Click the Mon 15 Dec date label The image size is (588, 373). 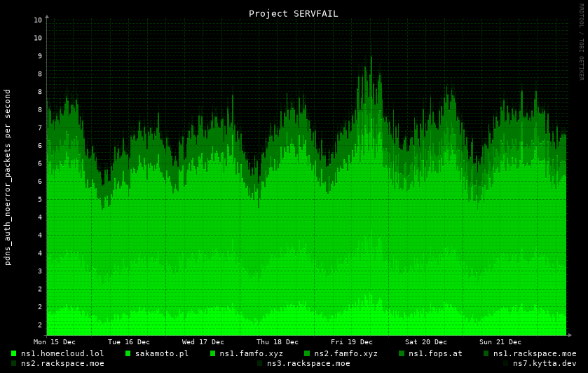[x=55, y=342]
